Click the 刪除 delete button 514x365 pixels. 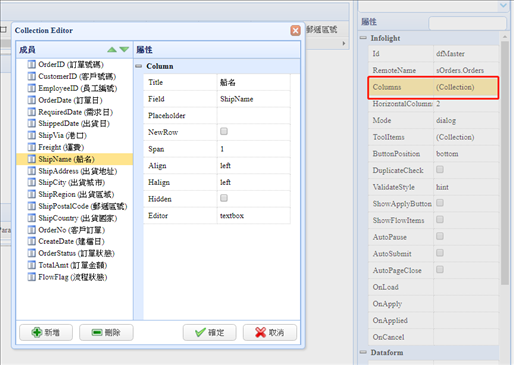click(x=106, y=332)
